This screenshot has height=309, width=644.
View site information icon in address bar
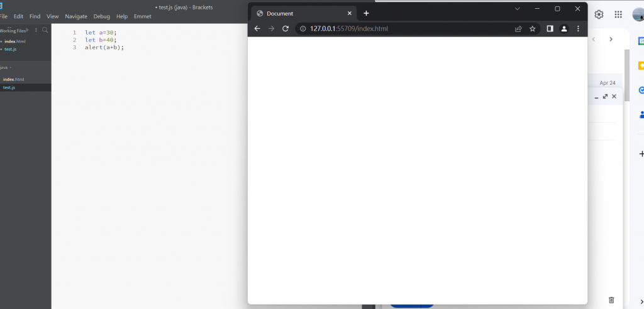(x=303, y=29)
